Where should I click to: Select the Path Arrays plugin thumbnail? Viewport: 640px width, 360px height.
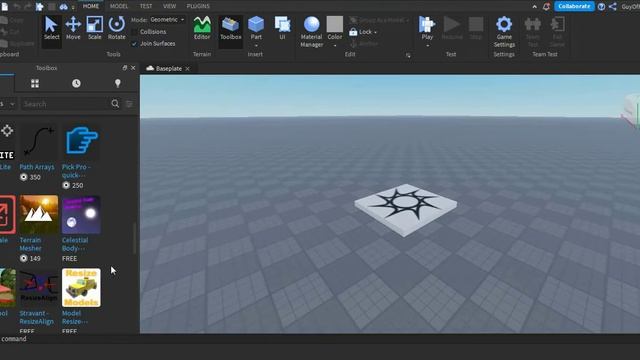point(38,142)
